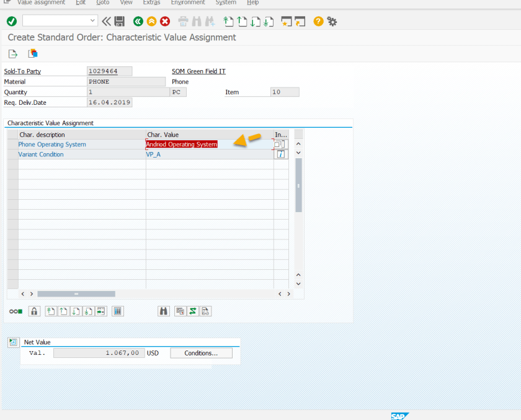Go to last page via toolbar icon
Image resolution: width=521 pixels, height=420 pixels.
tap(269, 22)
